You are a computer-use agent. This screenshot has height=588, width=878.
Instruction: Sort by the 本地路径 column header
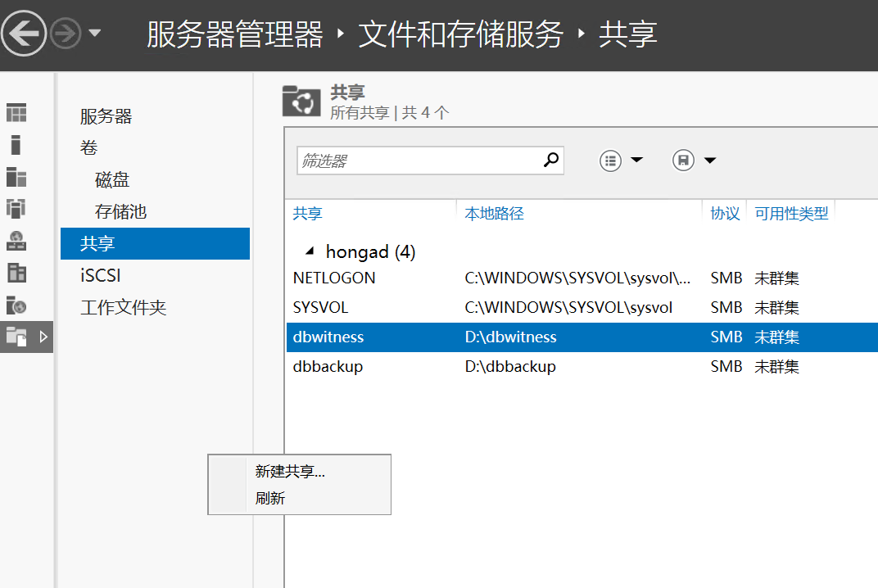[x=495, y=214]
